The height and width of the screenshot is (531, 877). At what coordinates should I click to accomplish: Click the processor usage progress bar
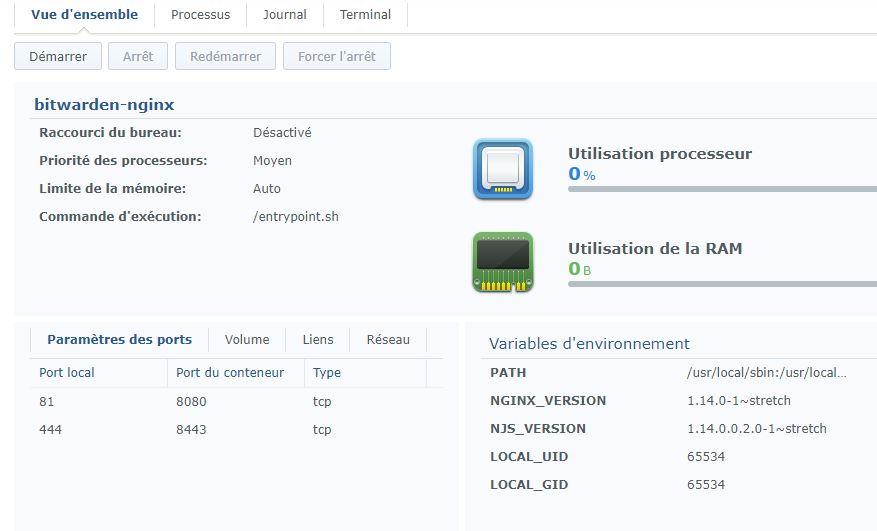722,189
